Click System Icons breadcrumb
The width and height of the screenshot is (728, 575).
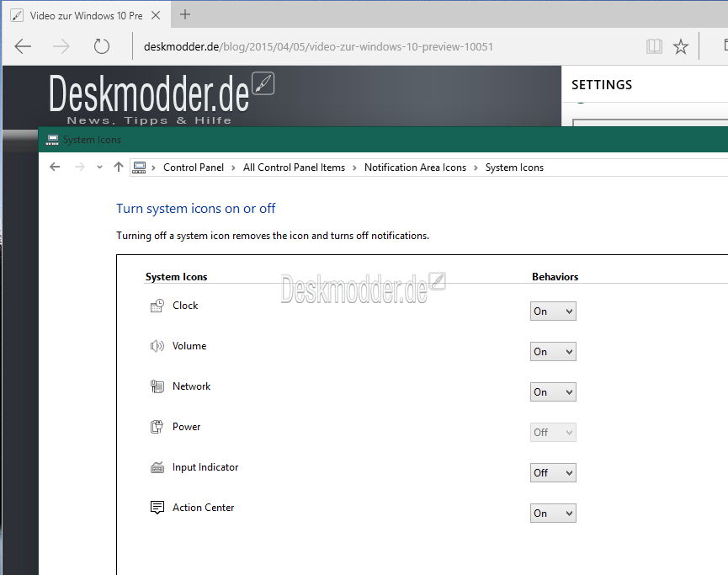514,168
